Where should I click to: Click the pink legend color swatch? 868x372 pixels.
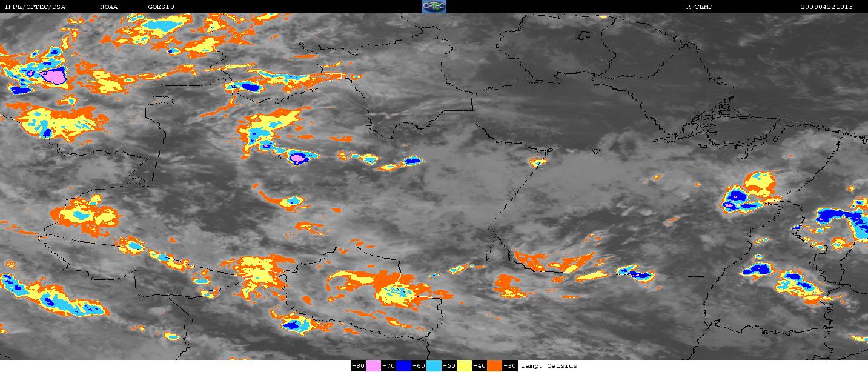coord(373,366)
